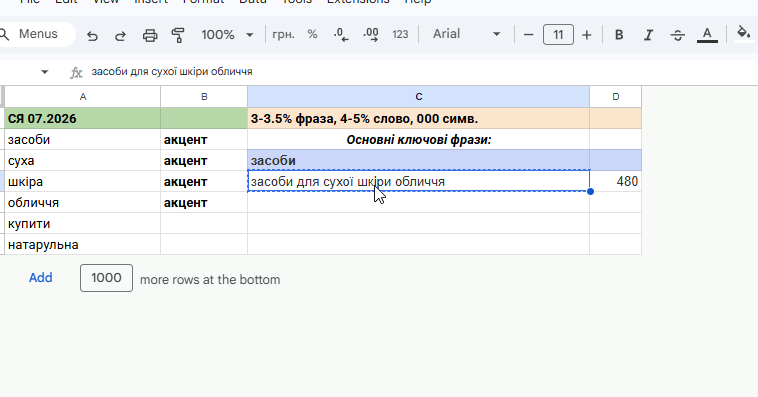Viewport: 758px width, 397px height.
Task: Open the fill color bucket
Action: pos(743,34)
